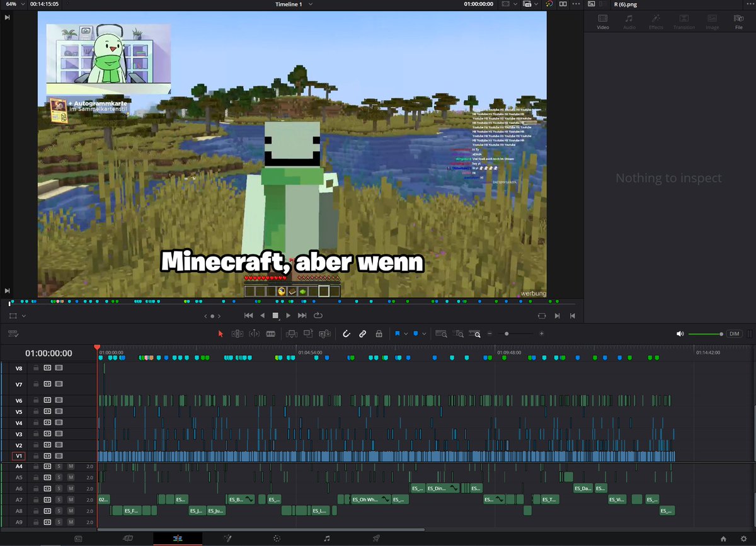Toggle the DIM audio button
756x546 pixels.
click(734, 334)
